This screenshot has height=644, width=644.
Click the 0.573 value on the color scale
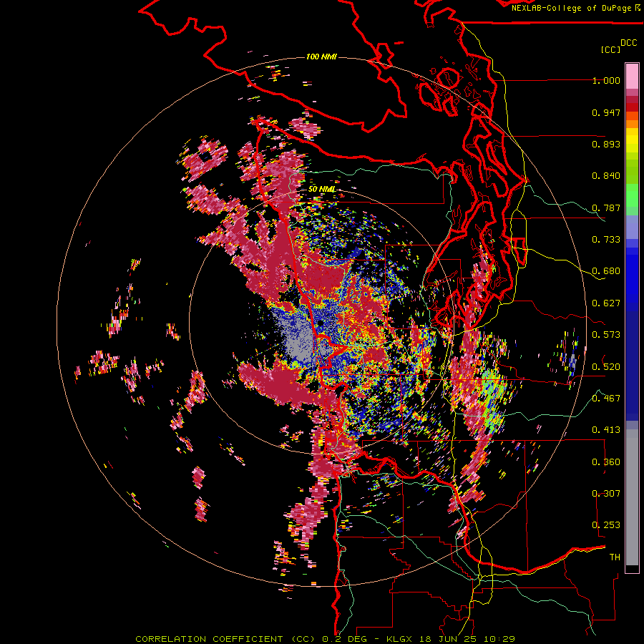[606, 335]
